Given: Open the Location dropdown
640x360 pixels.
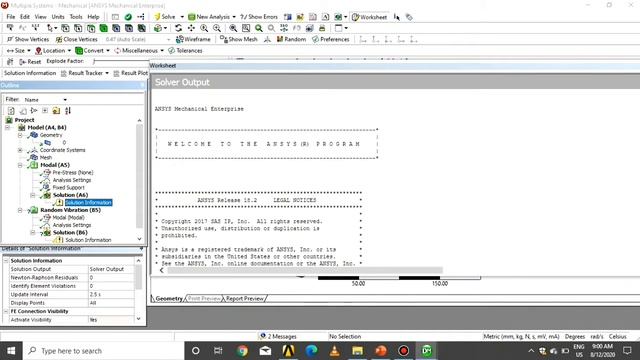Looking at the screenshot, I should coord(53,51).
